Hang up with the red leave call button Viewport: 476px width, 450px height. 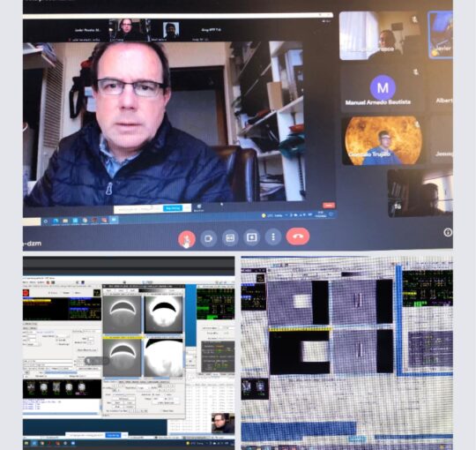point(298,236)
